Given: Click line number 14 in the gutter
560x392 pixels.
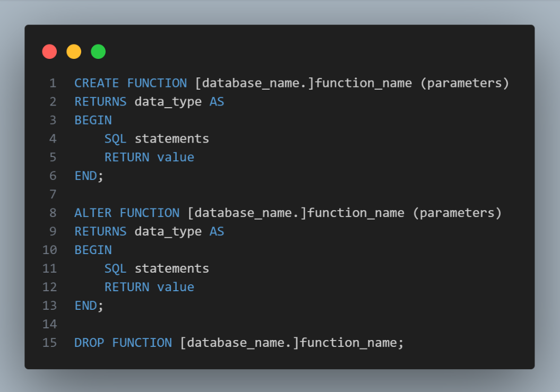Looking at the screenshot, I should coord(49,324).
